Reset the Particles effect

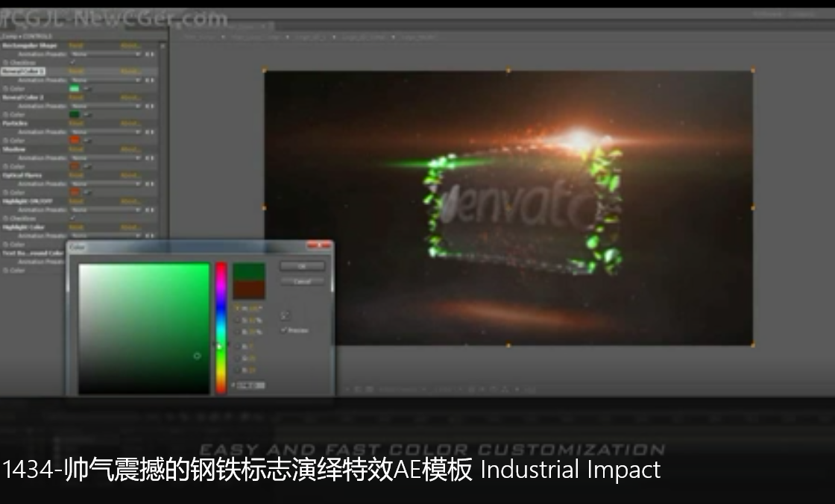pyautogui.click(x=76, y=124)
